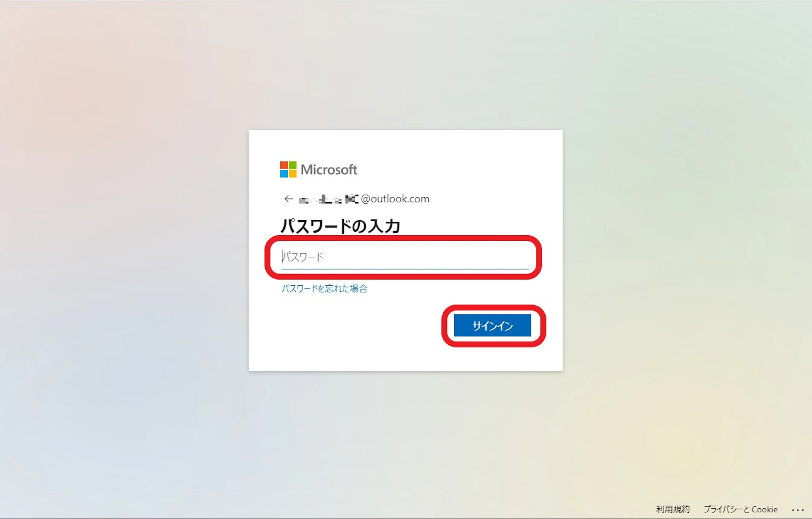Image resolution: width=812 pixels, height=519 pixels.
Task: Go back using the left arrow icon
Action: tap(288, 199)
